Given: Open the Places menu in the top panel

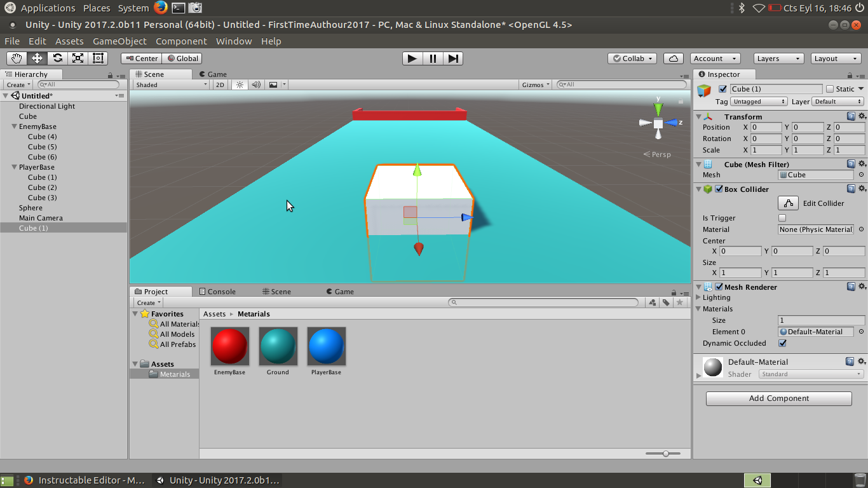Looking at the screenshot, I should tap(97, 8).
